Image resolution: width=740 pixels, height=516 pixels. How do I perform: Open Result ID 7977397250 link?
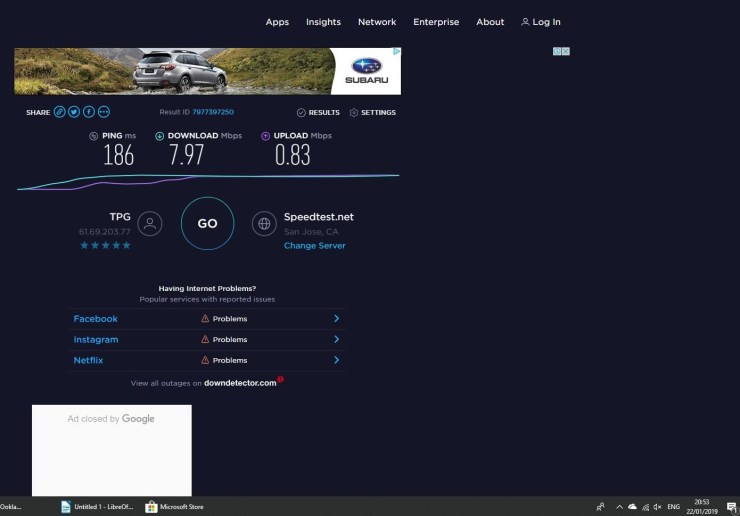pyautogui.click(x=213, y=112)
